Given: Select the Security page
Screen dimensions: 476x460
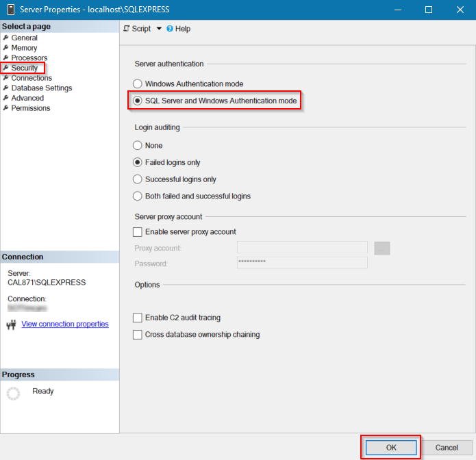Looking at the screenshot, I should pyautogui.click(x=24, y=68).
